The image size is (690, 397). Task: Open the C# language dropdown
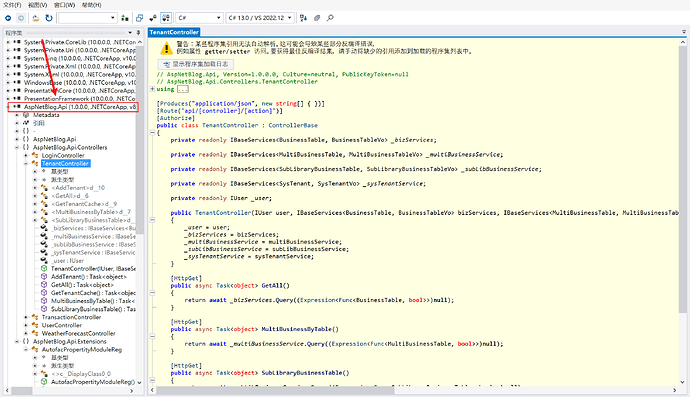[x=199, y=18]
